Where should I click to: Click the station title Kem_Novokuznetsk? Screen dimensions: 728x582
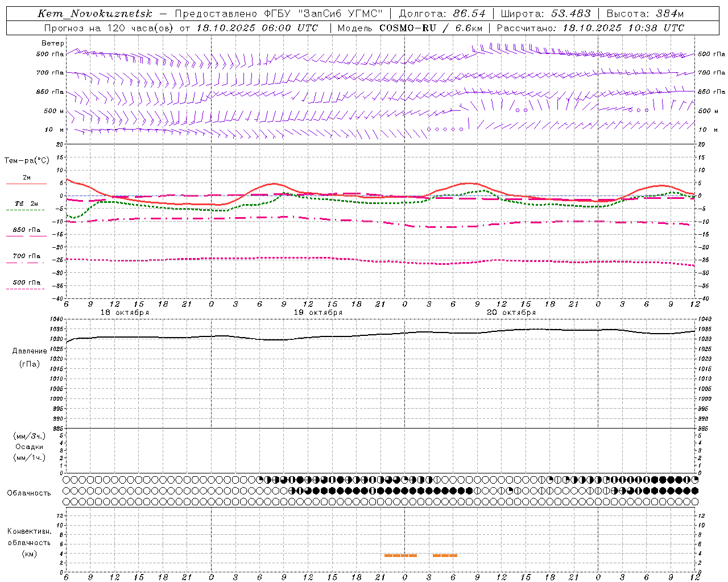pos(95,14)
